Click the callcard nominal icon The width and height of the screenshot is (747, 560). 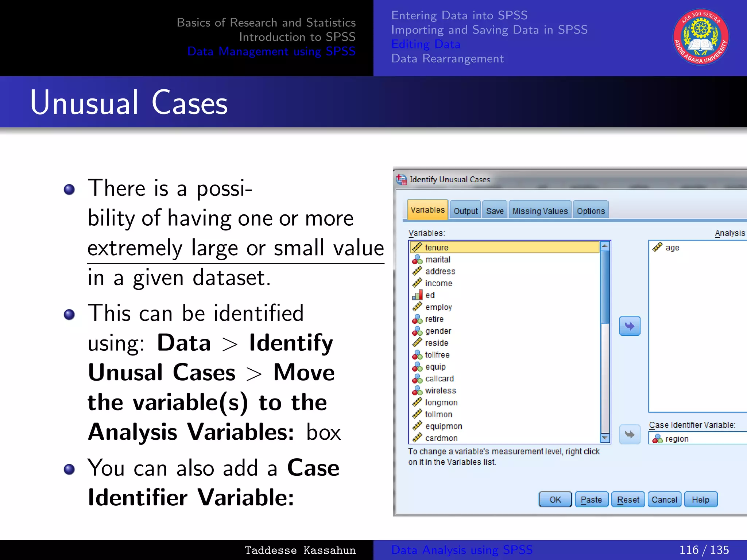pos(417,378)
